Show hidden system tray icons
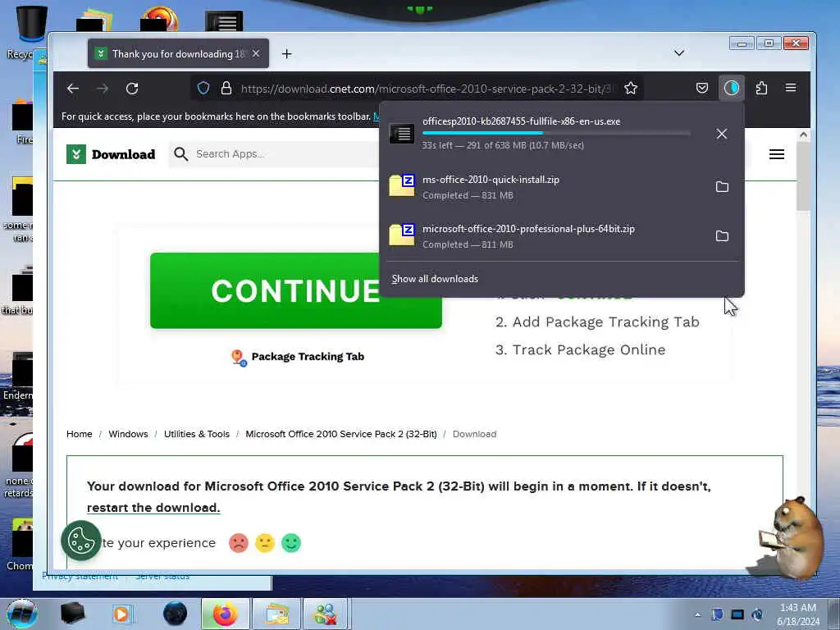Viewport: 840px width, 630px height. [697, 615]
